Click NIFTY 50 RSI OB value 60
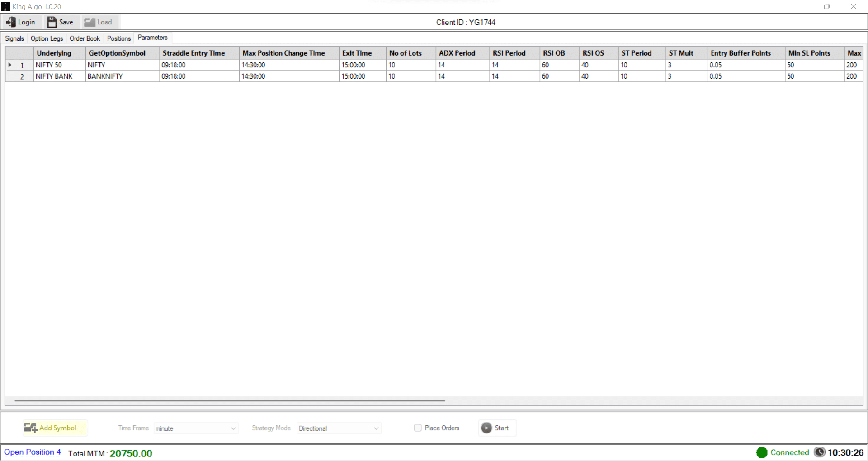 [x=560, y=65]
